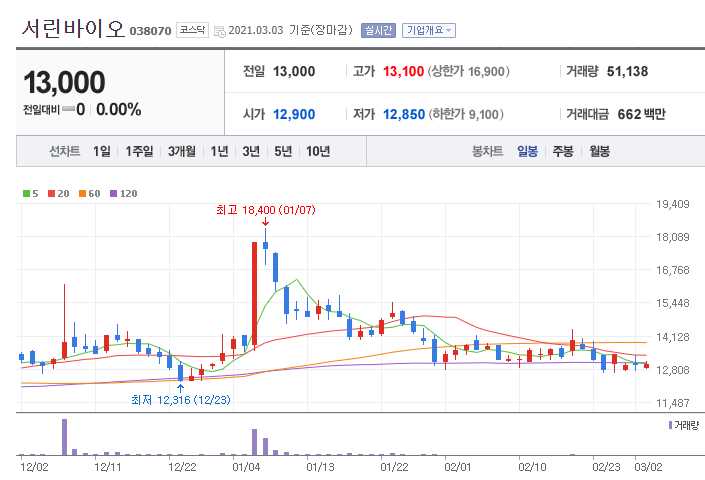Switch to 월봉 candle chart
The height and width of the screenshot is (480, 705).
599,151
